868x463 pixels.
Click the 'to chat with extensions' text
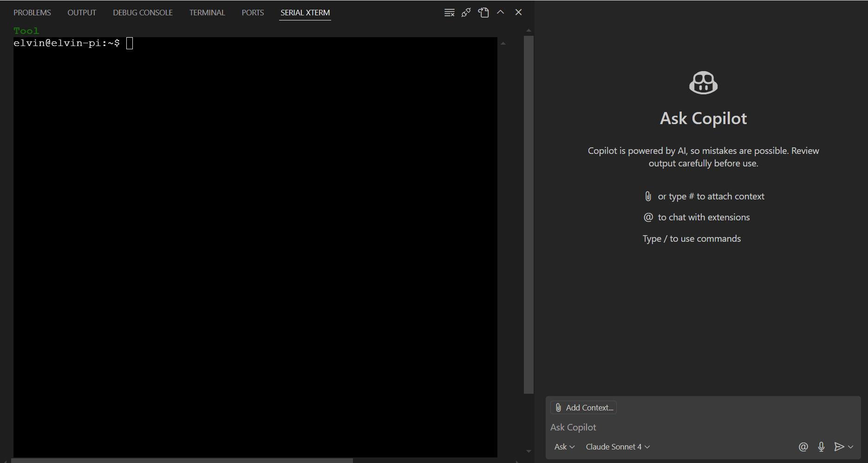pos(704,217)
